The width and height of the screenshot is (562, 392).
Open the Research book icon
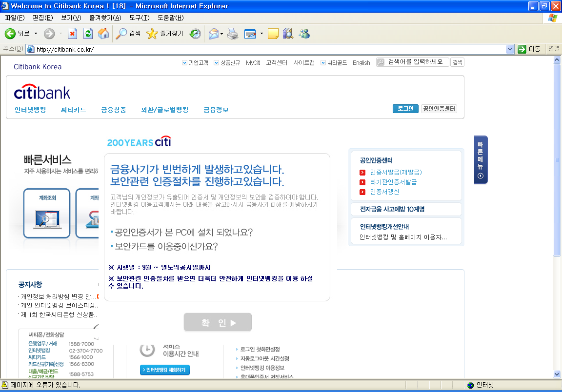pos(288,34)
